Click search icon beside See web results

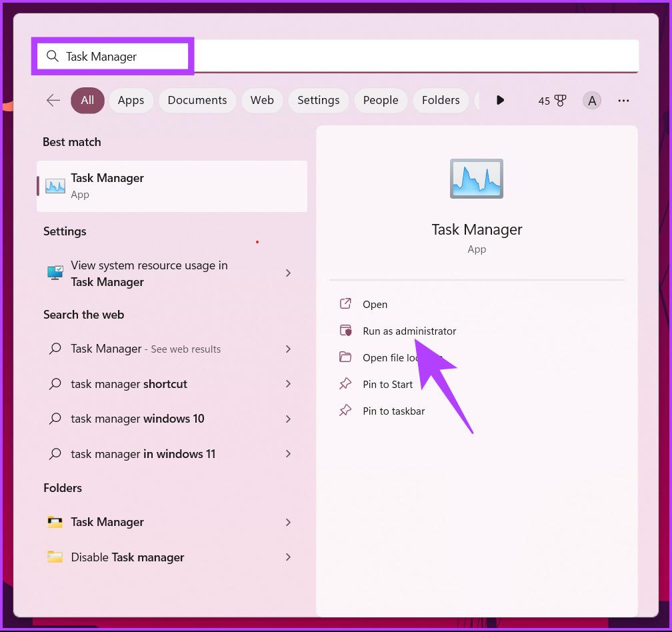click(x=55, y=349)
